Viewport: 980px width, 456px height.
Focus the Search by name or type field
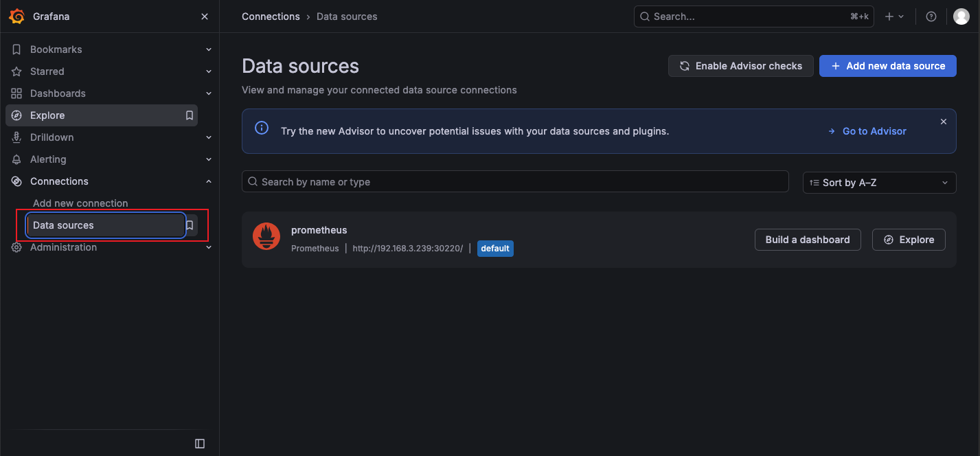(515, 182)
